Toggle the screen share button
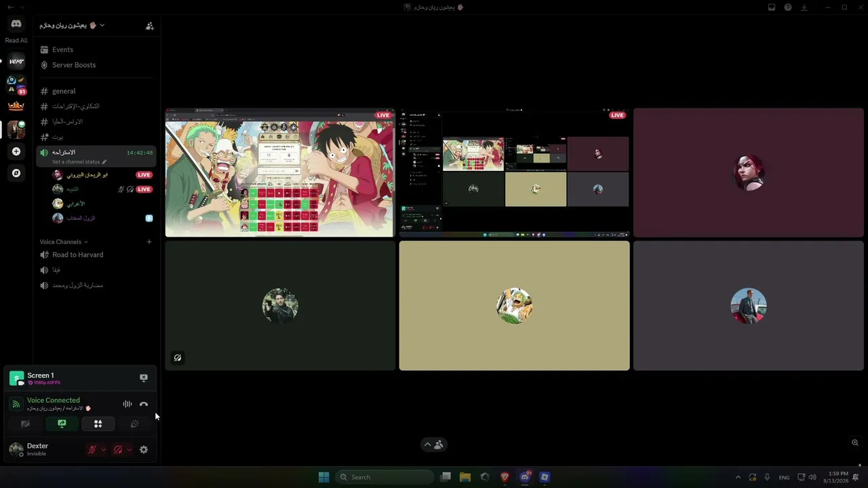868x488 pixels. coord(62,424)
